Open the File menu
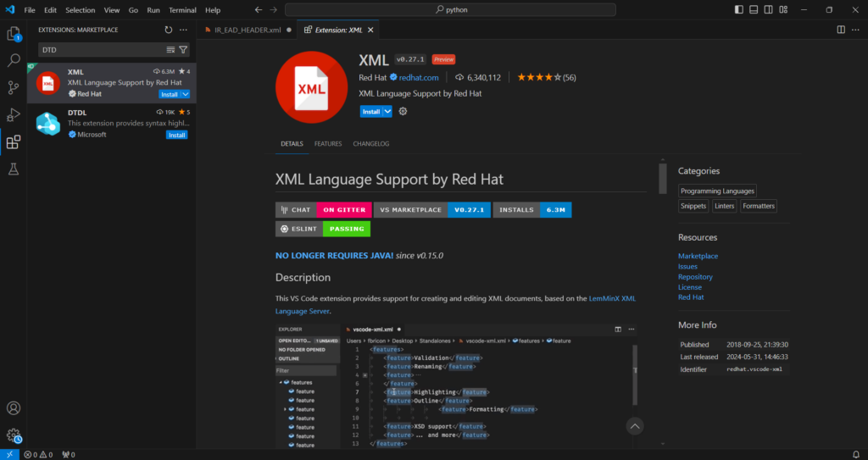Viewport: 868px width, 460px height. click(x=30, y=10)
